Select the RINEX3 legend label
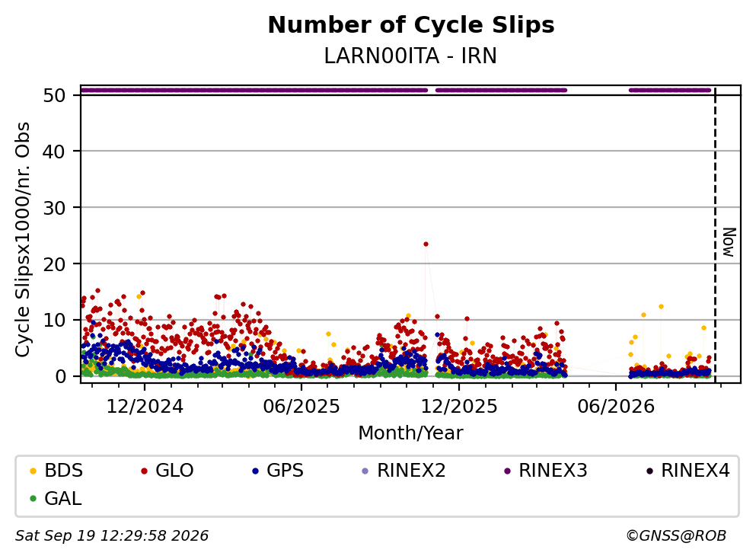Screen dimensions: 756x559 click(553, 471)
